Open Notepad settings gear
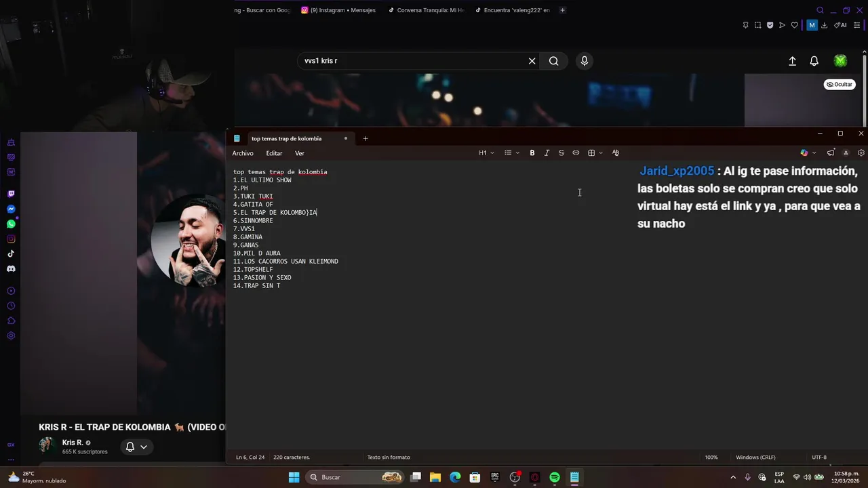868x488 pixels. pyautogui.click(x=861, y=153)
